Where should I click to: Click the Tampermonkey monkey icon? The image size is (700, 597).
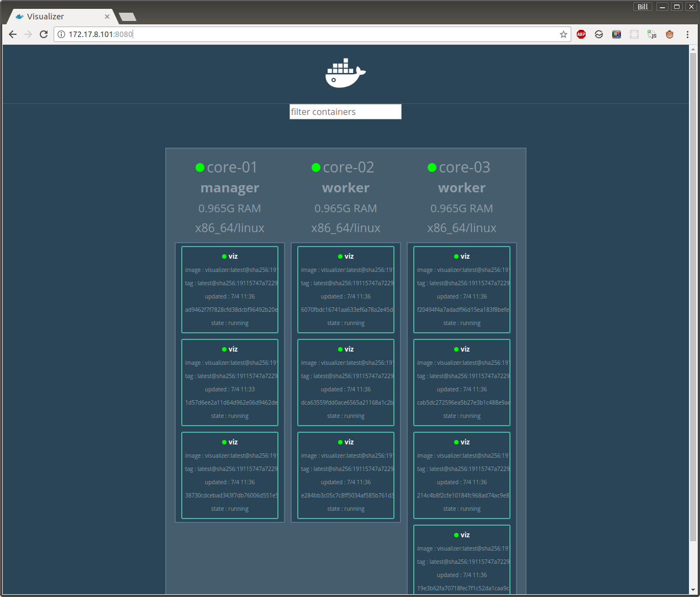click(x=669, y=34)
